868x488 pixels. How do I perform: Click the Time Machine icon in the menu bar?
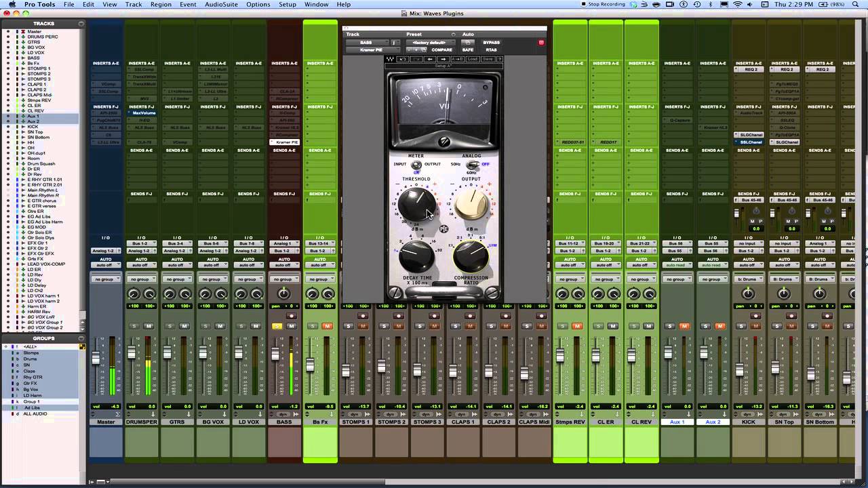(697, 5)
